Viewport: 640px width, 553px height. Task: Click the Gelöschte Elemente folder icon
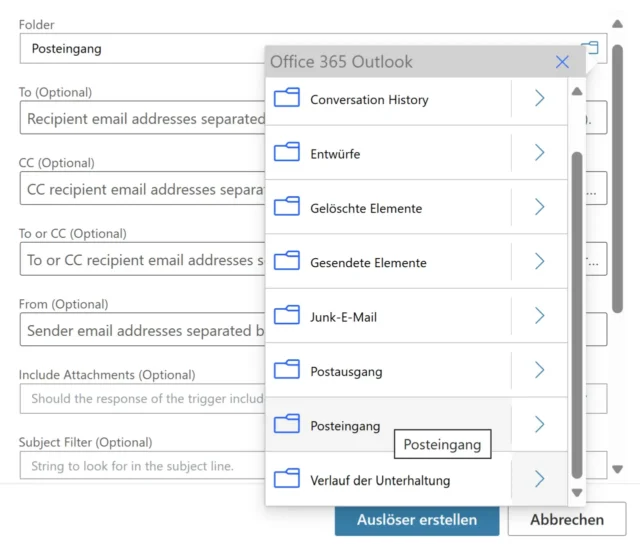tap(287, 208)
